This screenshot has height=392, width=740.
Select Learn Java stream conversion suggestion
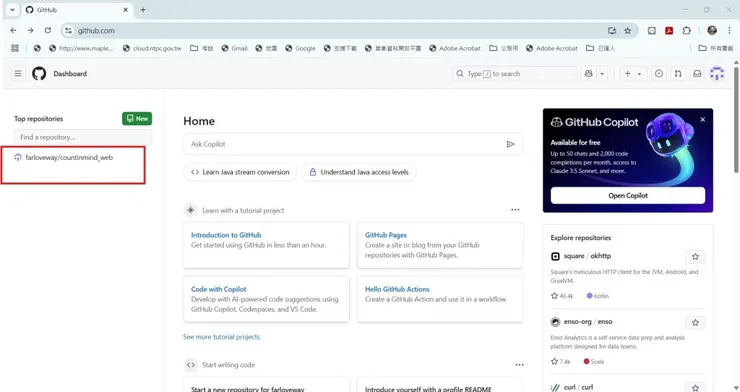coord(240,172)
